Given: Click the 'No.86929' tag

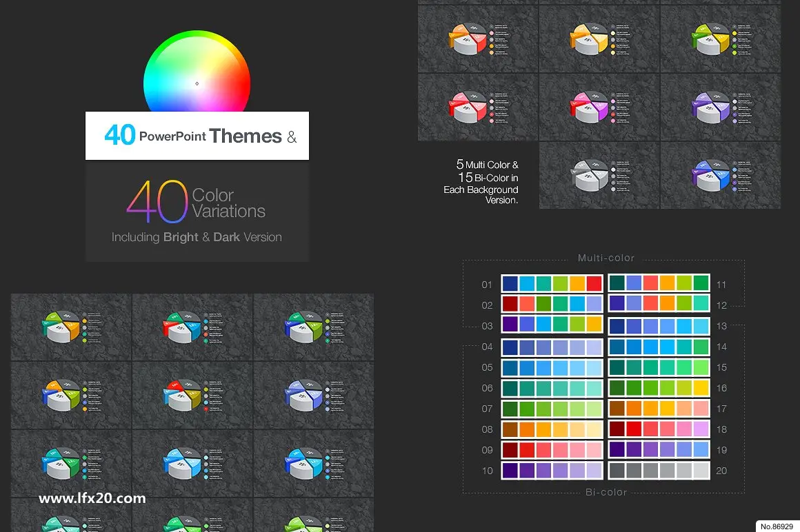Looking at the screenshot, I should 777,526.
